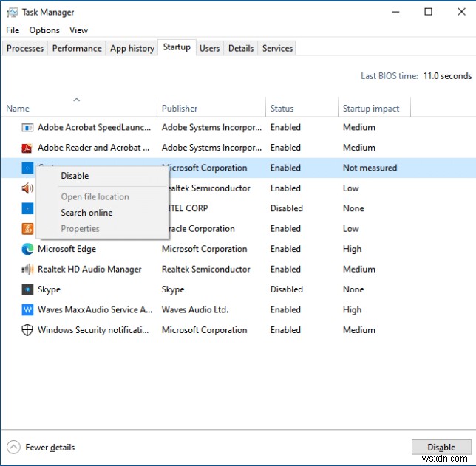This screenshot has height=466, width=476.
Task: Select the Startup tab
Action: (177, 47)
